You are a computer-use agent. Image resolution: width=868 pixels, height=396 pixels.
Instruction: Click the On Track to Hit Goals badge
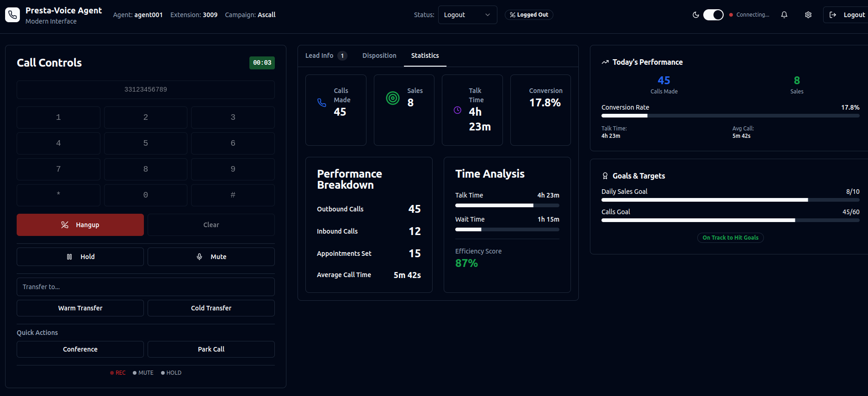tap(731, 238)
